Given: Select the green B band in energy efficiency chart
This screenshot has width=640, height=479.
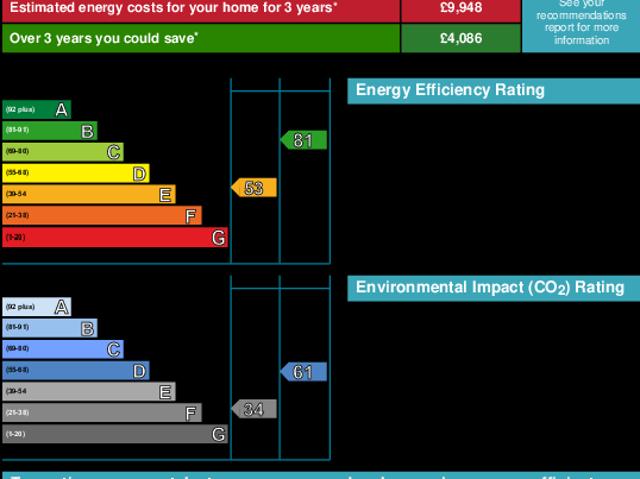Looking at the screenshot, I should pyautogui.click(x=50, y=130).
